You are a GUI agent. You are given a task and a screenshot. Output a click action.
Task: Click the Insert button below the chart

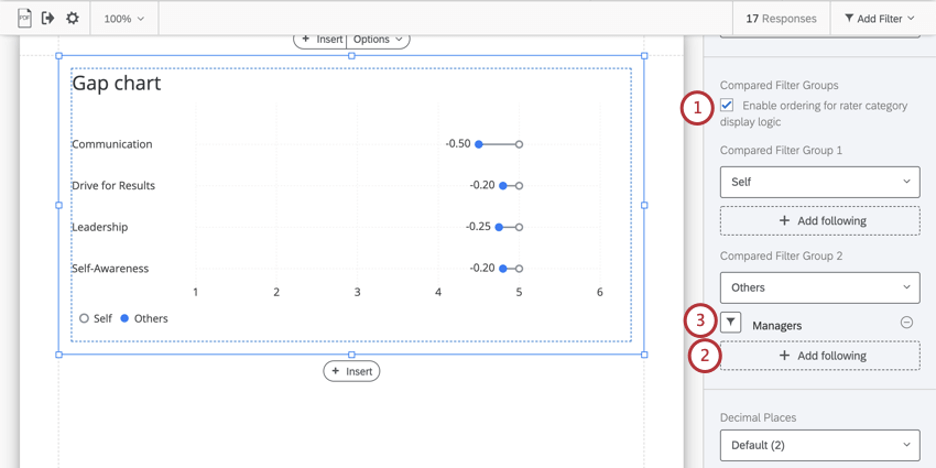point(352,371)
